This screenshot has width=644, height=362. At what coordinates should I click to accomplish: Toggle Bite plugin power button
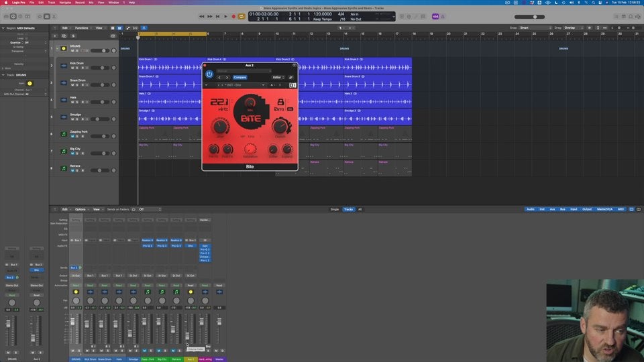coord(209,74)
